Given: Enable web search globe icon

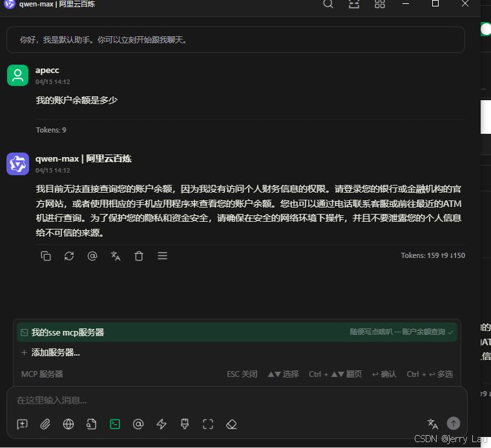Looking at the screenshot, I should click(68, 424).
